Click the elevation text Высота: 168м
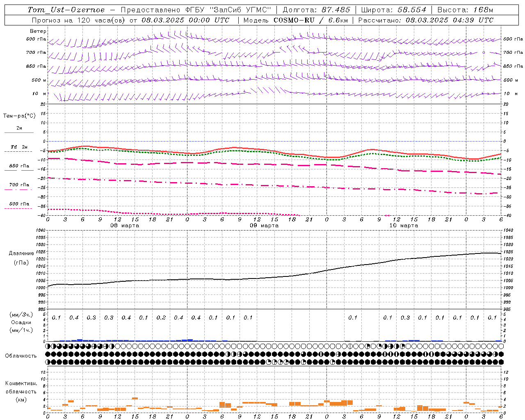This screenshot has width=525, height=420. [465, 10]
